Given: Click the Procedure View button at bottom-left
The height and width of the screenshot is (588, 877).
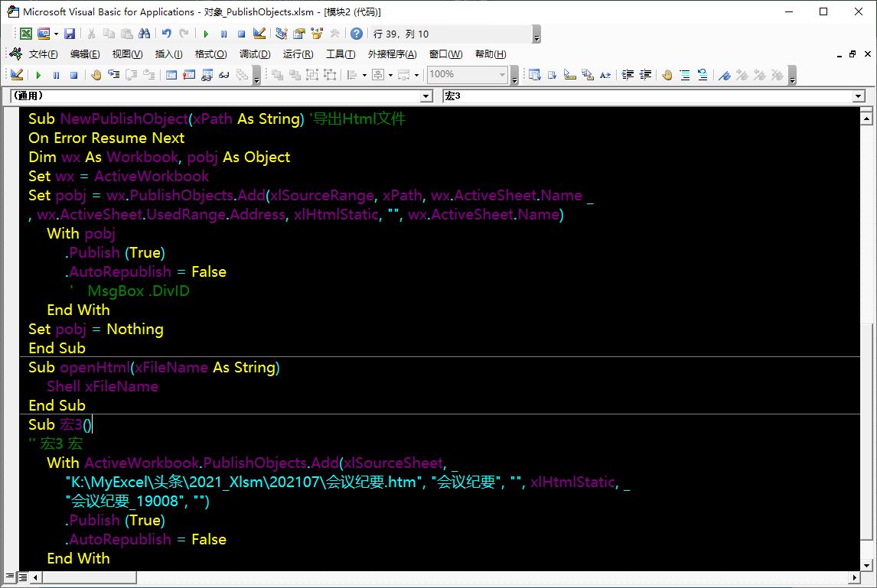Looking at the screenshot, I should [10, 577].
